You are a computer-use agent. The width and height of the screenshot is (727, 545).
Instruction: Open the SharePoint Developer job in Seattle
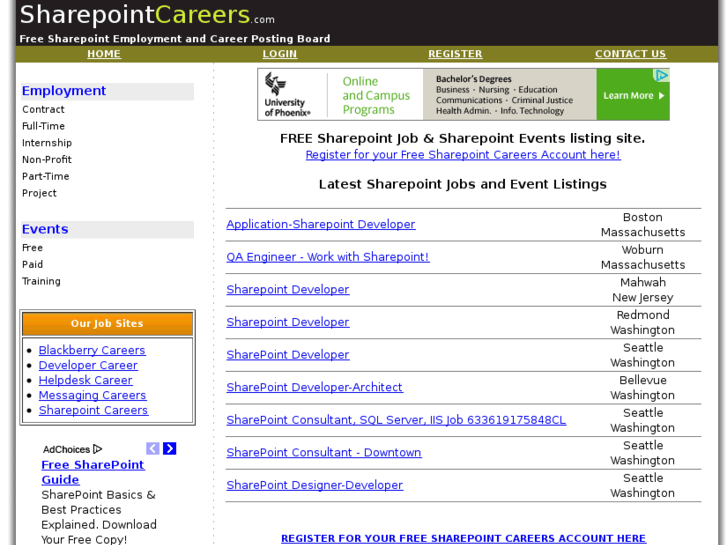(x=288, y=354)
